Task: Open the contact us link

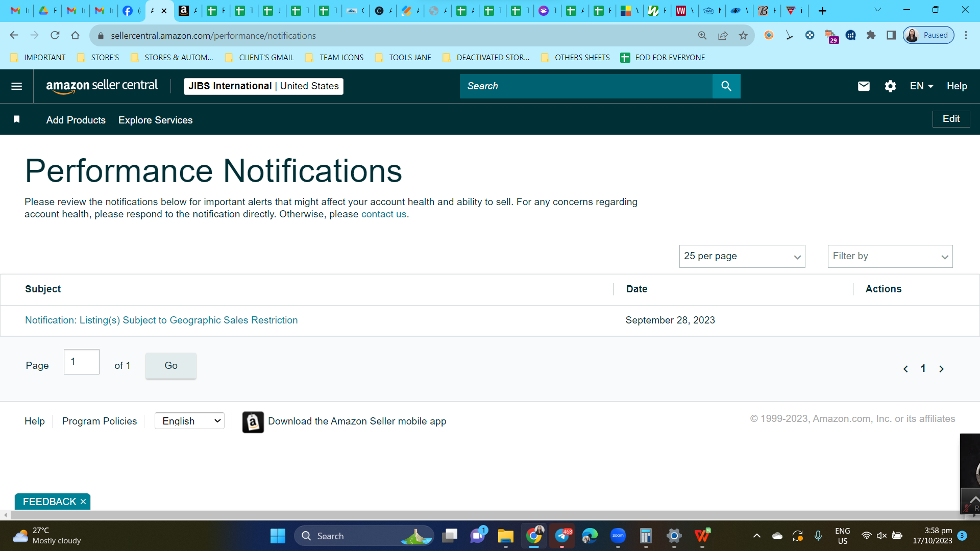Action: tap(384, 214)
